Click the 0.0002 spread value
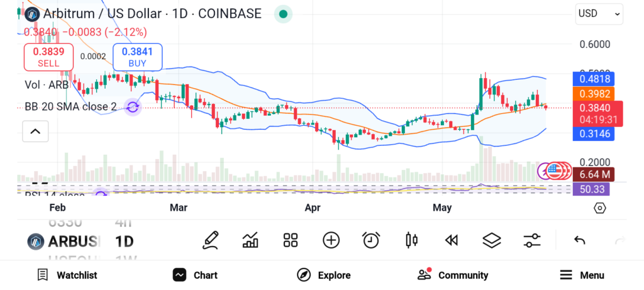644x290 pixels. (x=93, y=57)
